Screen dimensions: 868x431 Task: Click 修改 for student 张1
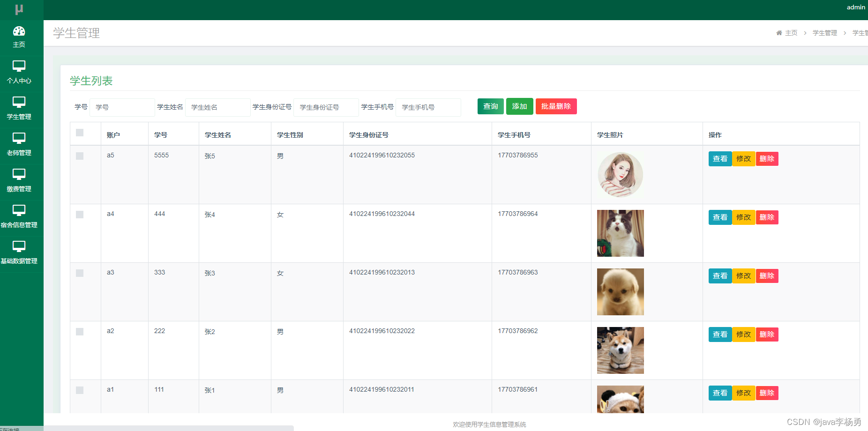(743, 393)
